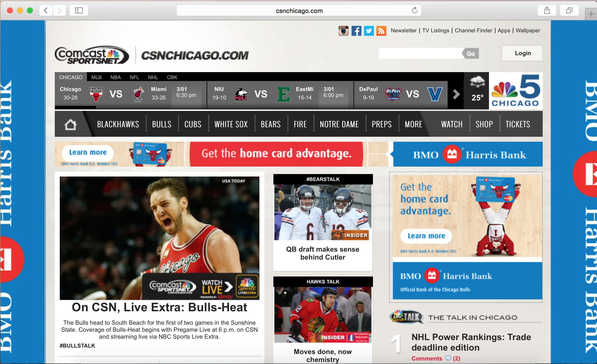The image size is (597, 364).
Task: Expand the MORE menu
Action: click(414, 124)
